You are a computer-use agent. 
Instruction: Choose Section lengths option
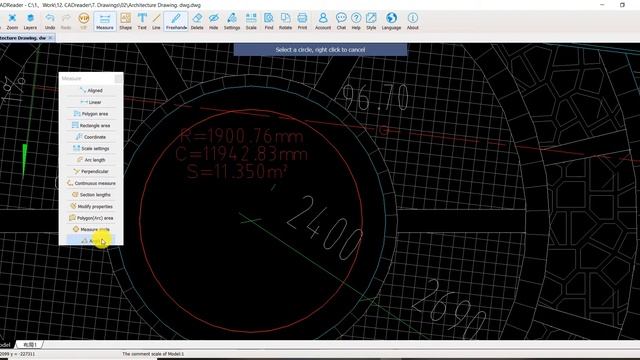tap(91, 195)
